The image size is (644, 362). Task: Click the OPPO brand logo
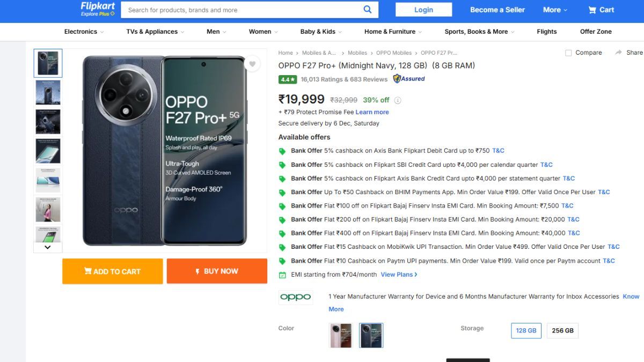point(296,297)
